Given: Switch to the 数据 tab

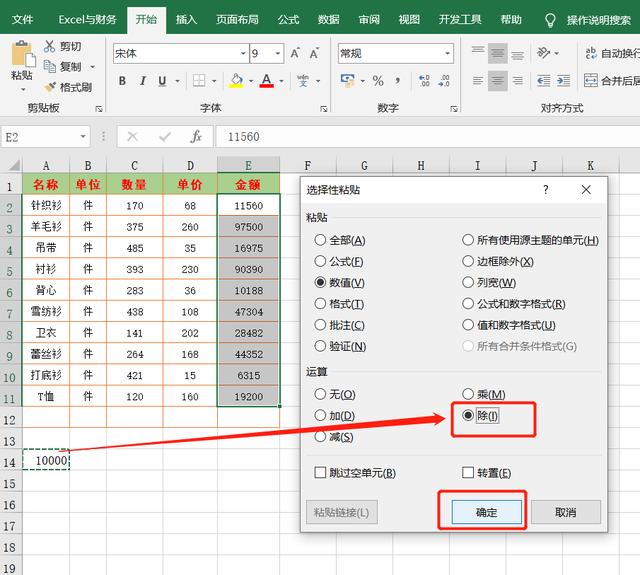Looking at the screenshot, I should pos(329,20).
